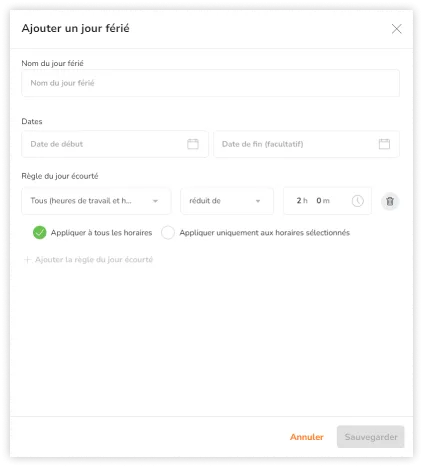Open the réduit de dropdown
Screen dimensions: 423x467
coord(227,201)
